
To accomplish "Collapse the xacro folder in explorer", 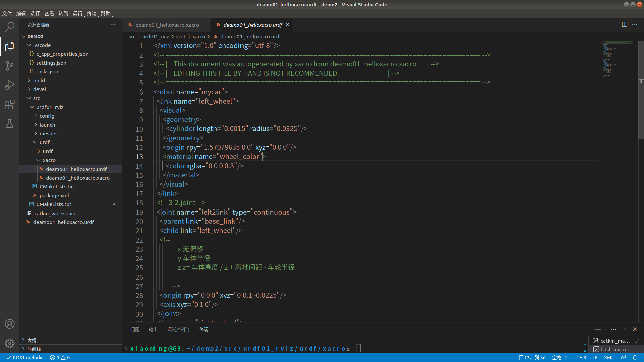I will tap(49, 160).
